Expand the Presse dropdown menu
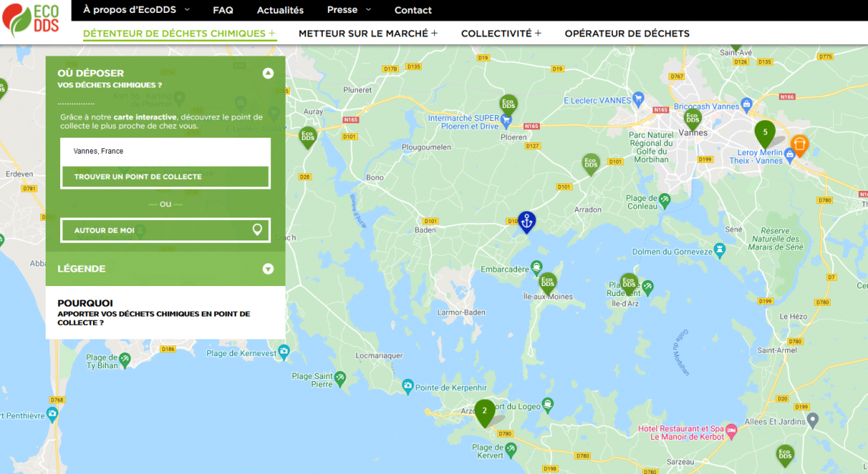This screenshot has height=474, width=868. click(349, 10)
